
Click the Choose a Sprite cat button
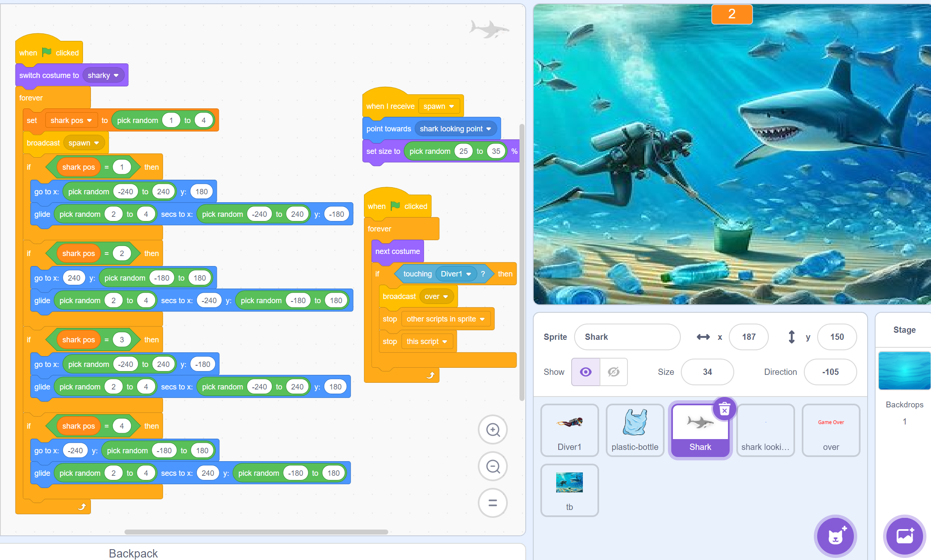tap(836, 536)
